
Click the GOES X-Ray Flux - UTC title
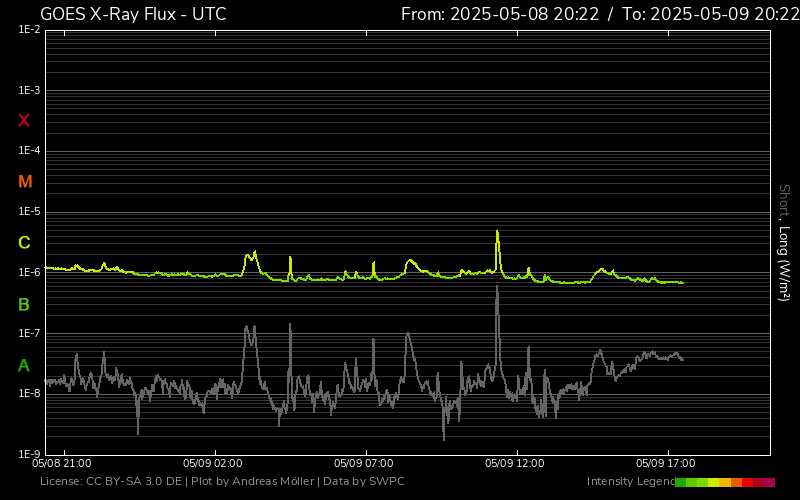[x=133, y=14]
